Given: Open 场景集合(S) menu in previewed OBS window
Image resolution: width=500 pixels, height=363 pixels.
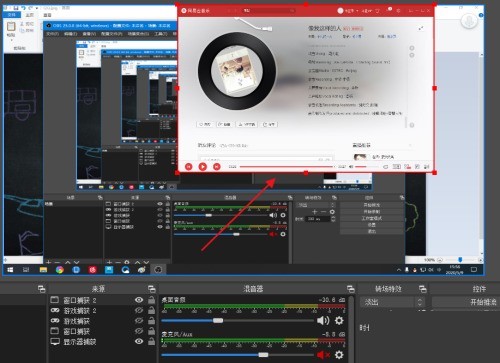Looking at the screenshot, I should (138, 34).
